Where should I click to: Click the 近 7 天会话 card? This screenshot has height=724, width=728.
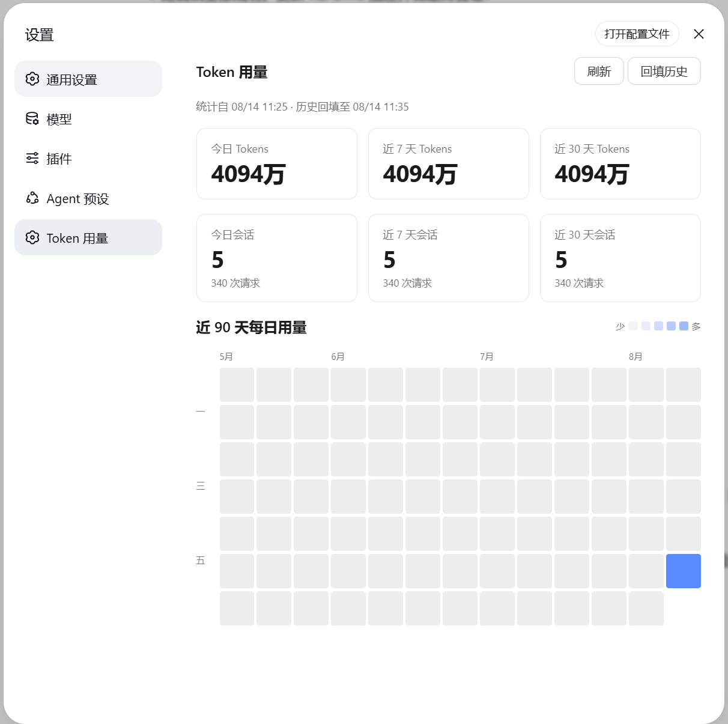pyautogui.click(x=449, y=258)
